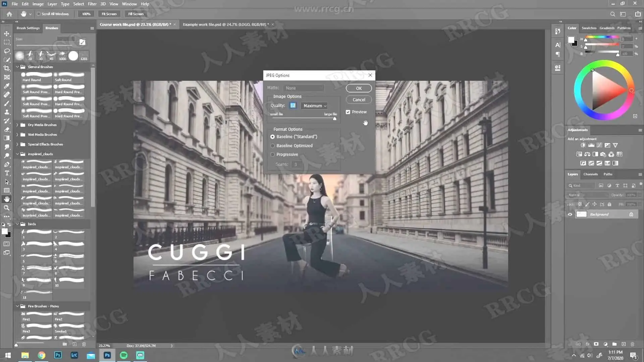The width and height of the screenshot is (644, 362).
Task: Open the Maximum quality dropdown
Action: [314, 106]
